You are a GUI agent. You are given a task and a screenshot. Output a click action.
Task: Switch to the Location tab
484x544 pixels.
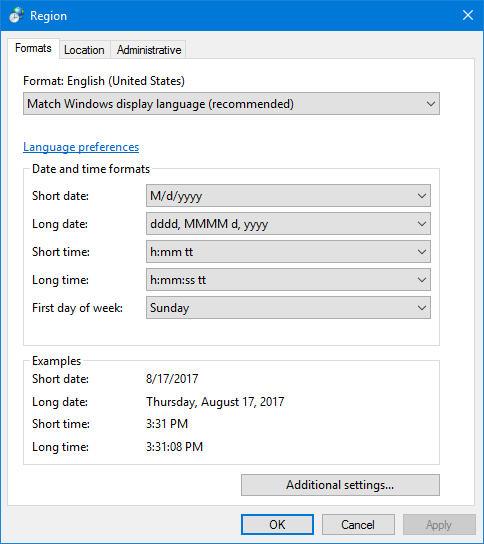[x=84, y=50]
